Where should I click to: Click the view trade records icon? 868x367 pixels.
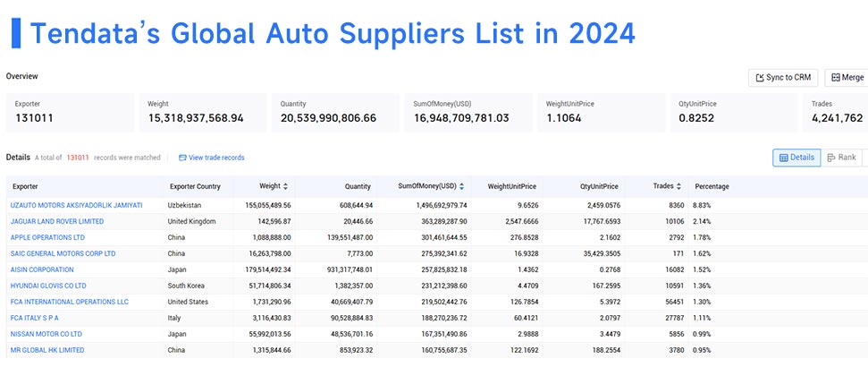tap(182, 158)
